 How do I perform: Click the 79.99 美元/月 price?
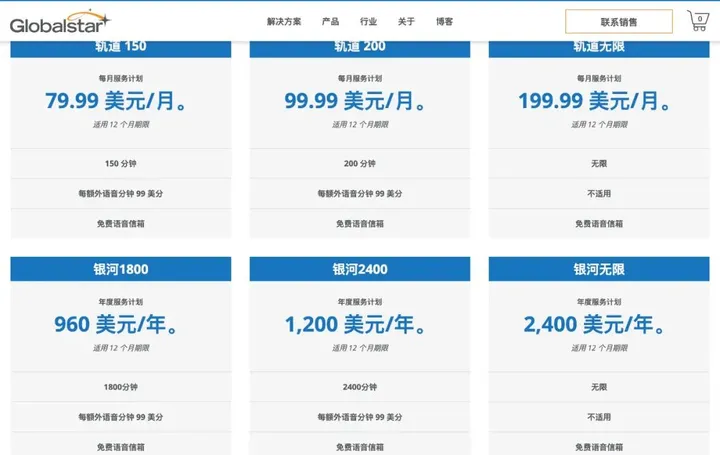(x=116, y=101)
